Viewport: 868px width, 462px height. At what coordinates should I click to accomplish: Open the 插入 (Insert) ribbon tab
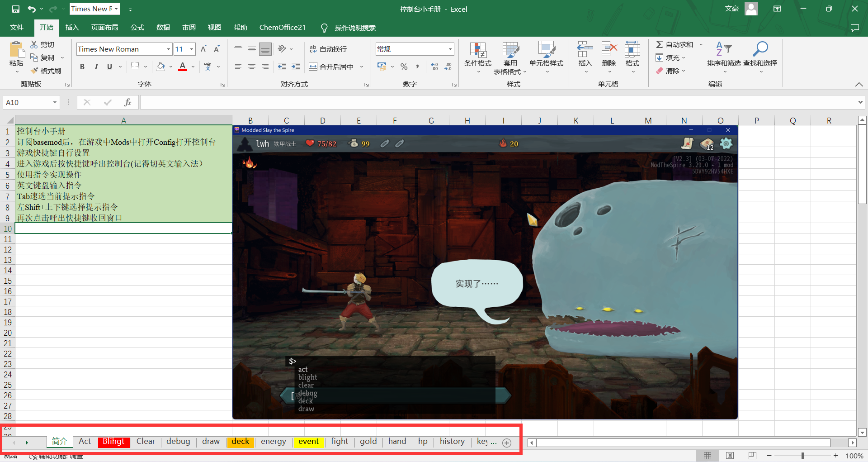click(72, 28)
